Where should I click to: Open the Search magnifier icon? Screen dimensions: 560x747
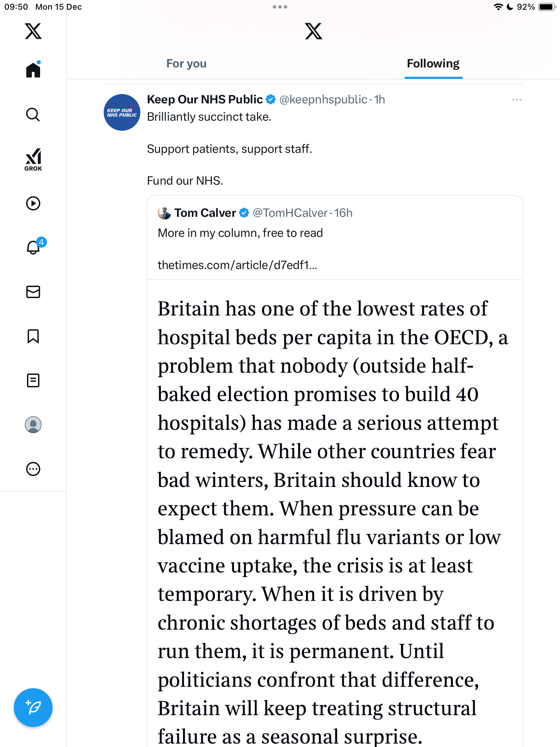33,114
